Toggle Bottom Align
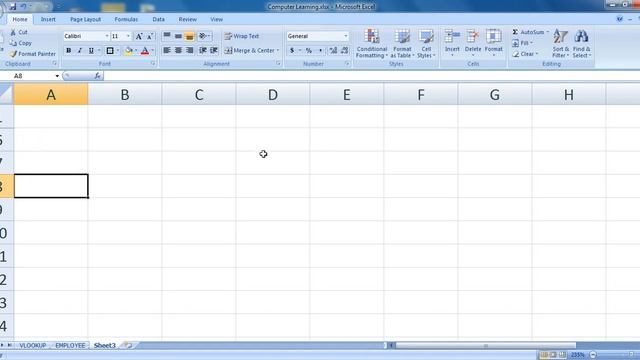The width and height of the screenshot is (640, 360). click(x=189, y=36)
